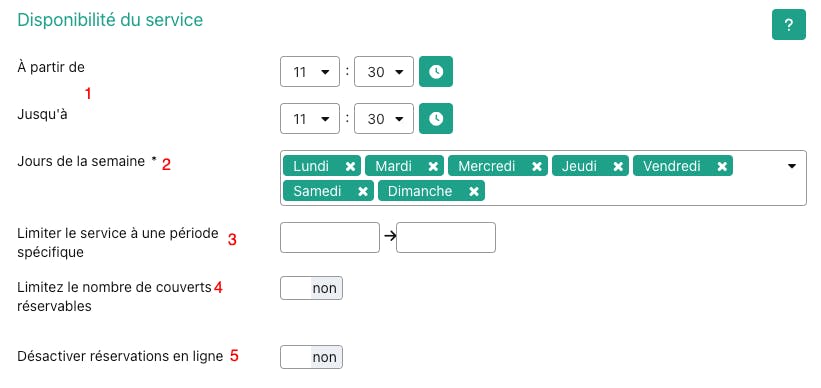Remove Lundi from the weekdays

350,167
